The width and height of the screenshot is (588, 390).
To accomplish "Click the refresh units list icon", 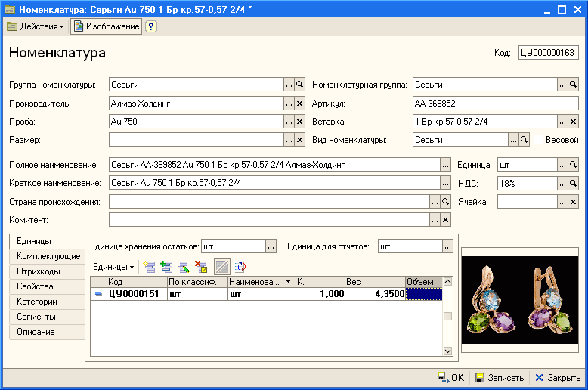I will pos(240,266).
